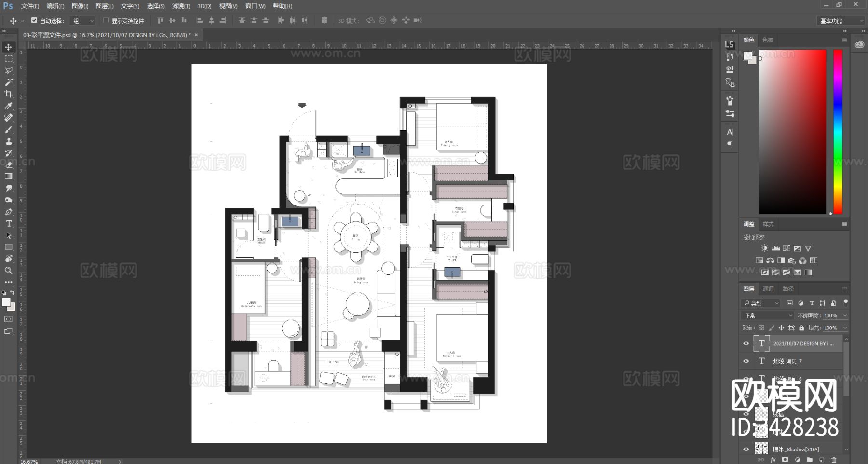Hide the 2021/10/07 DESIGN BY text layer

(x=746, y=344)
